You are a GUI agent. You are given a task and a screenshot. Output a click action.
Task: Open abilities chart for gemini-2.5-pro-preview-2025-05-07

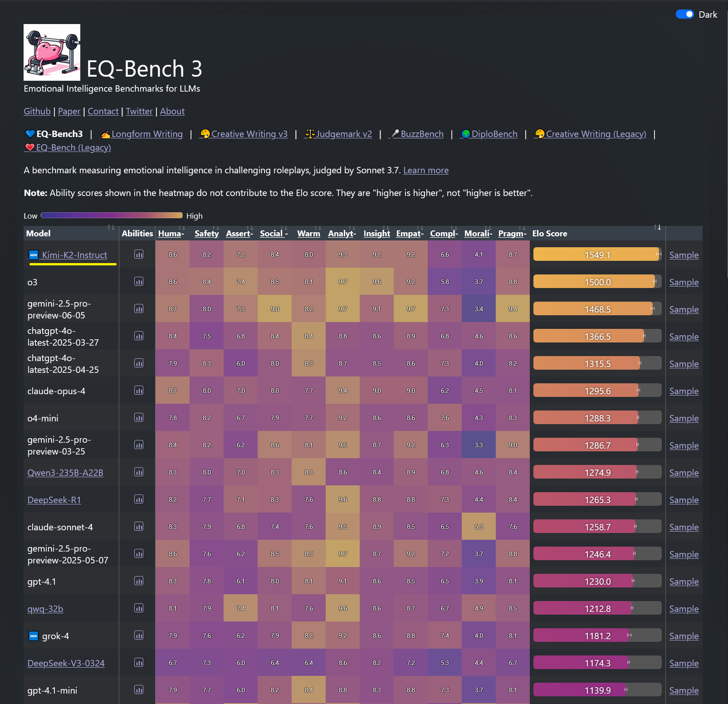pos(139,554)
